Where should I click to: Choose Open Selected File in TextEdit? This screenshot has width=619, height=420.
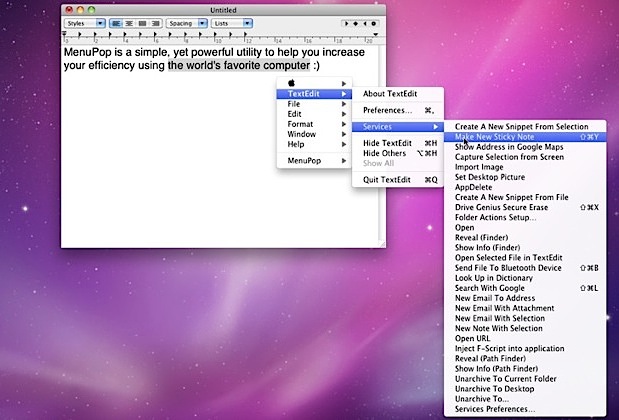click(525, 258)
